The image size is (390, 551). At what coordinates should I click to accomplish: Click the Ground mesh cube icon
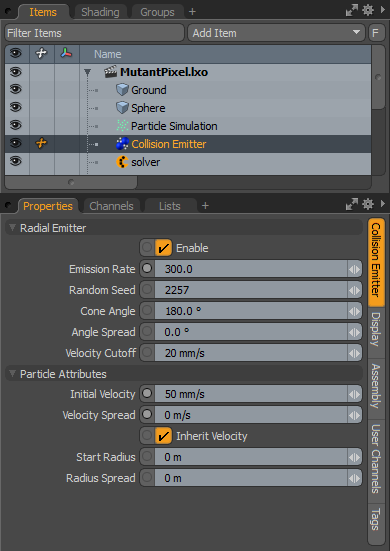coord(122,90)
